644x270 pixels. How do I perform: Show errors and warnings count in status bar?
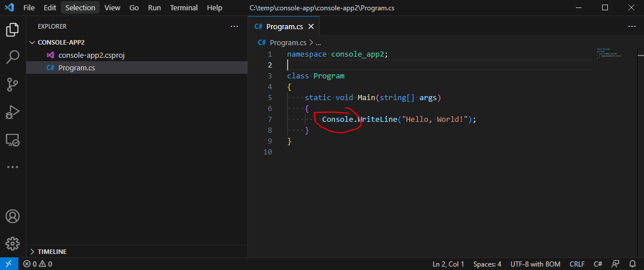point(38,264)
